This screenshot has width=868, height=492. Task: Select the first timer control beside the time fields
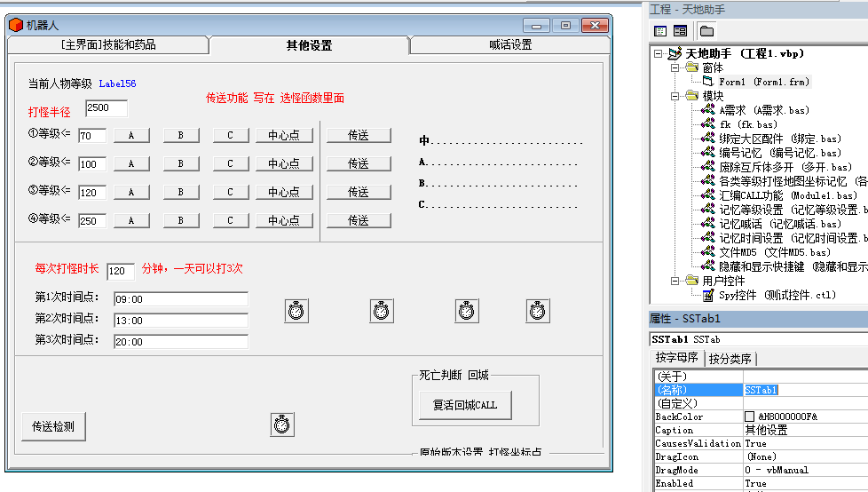click(296, 311)
